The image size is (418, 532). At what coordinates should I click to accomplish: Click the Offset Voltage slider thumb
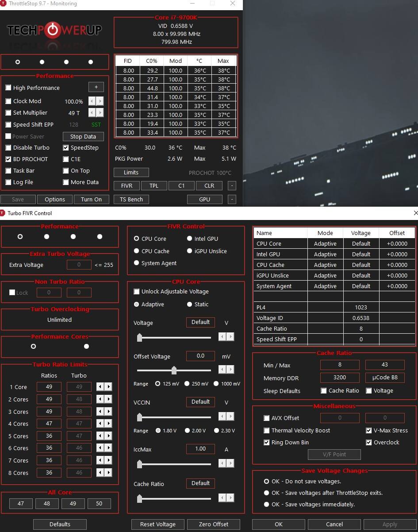coord(174,370)
